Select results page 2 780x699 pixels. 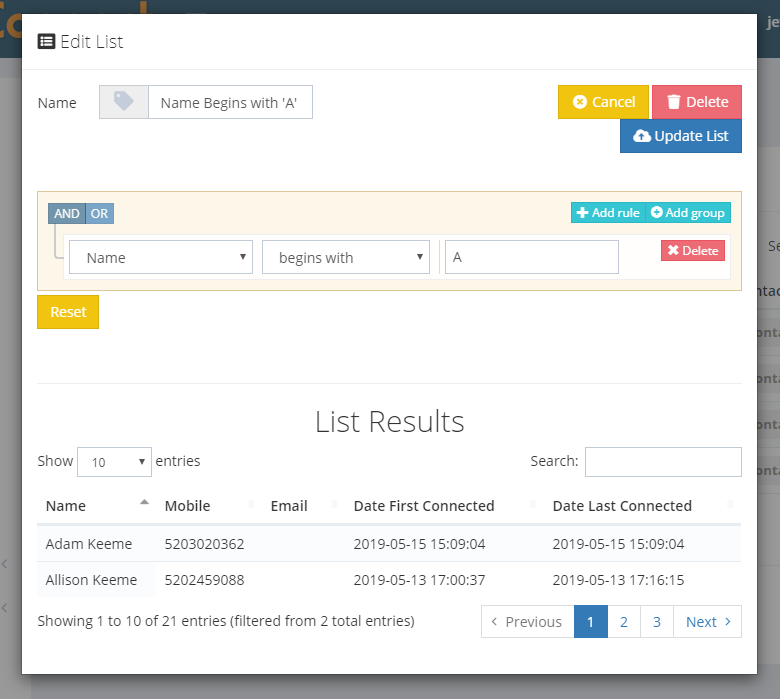pos(624,621)
